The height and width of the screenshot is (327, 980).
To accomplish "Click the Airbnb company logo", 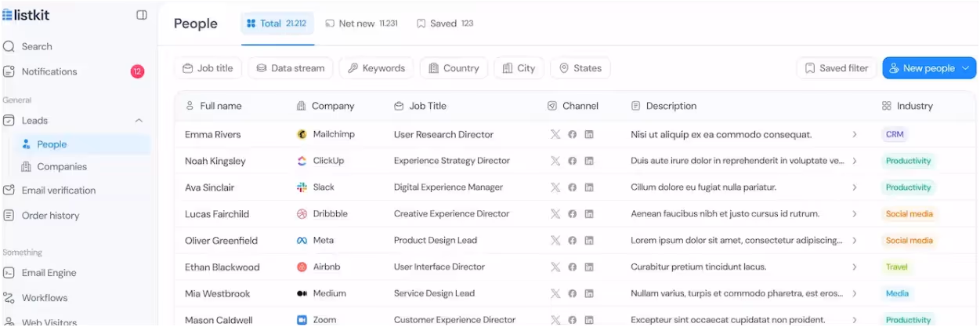I will pos(302,267).
